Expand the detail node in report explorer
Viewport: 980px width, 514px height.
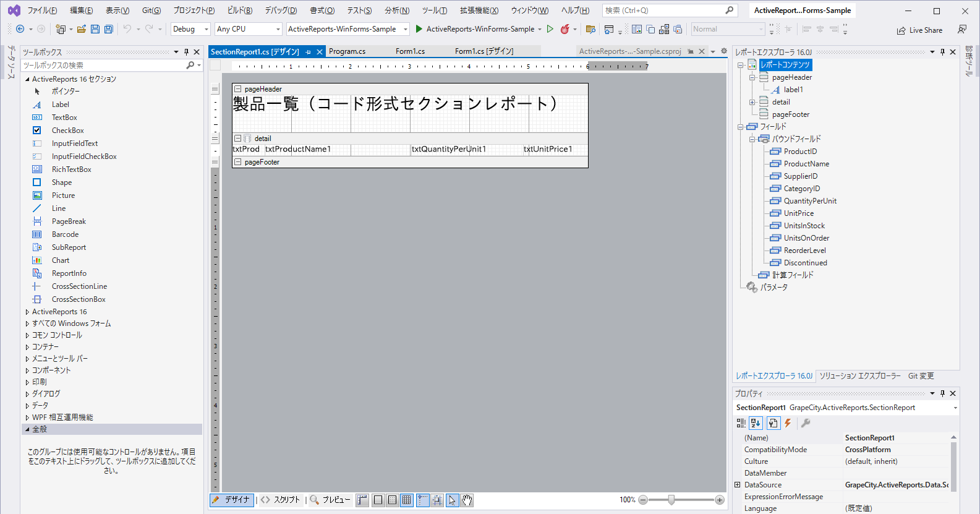pyautogui.click(x=752, y=102)
